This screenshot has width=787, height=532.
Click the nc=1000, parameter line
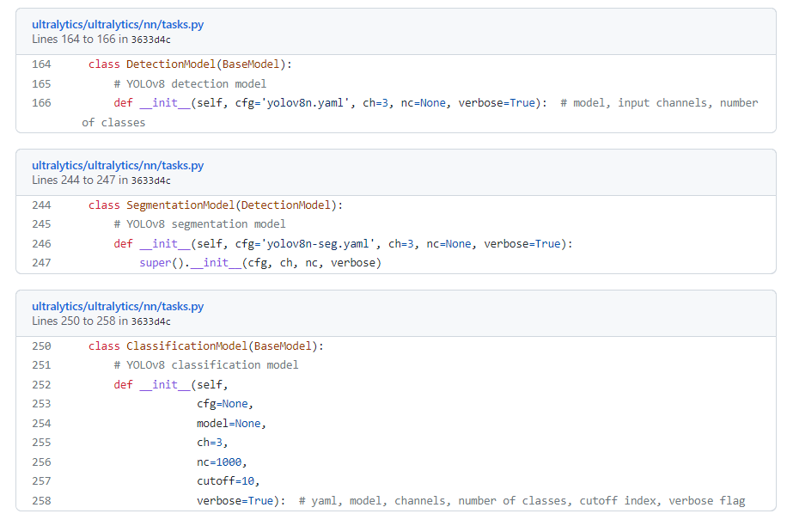(222, 462)
